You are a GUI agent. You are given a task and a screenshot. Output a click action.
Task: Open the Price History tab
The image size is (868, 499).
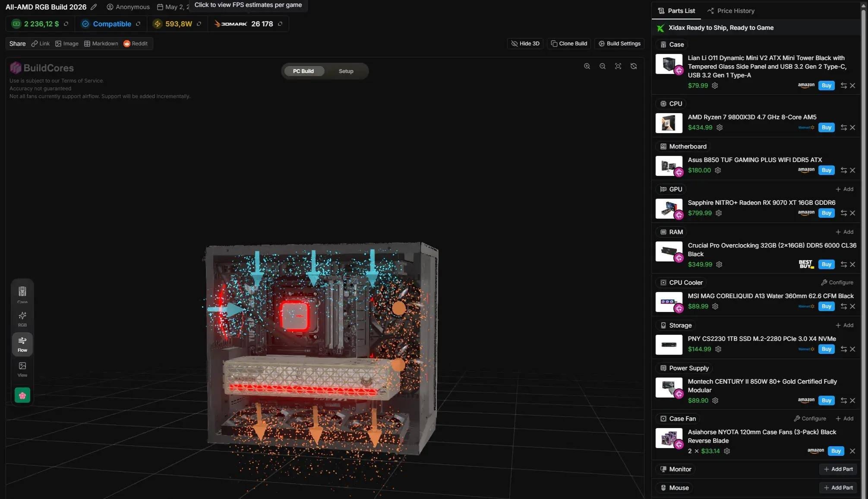pos(731,11)
